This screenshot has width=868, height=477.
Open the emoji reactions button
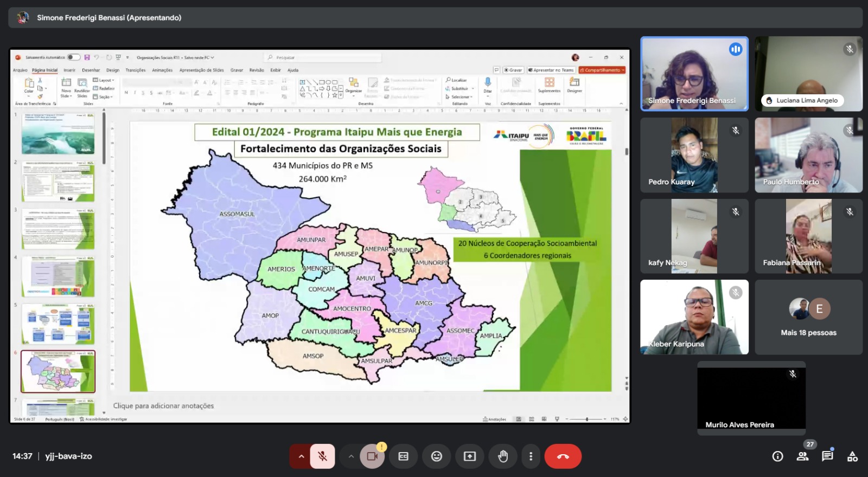pyautogui.click(x=437, y=456)
